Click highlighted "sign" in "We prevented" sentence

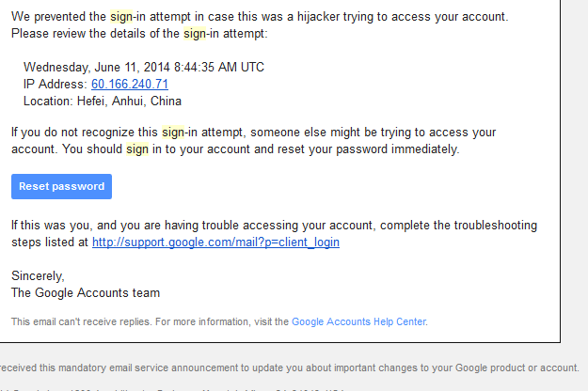tap(121, 17)
